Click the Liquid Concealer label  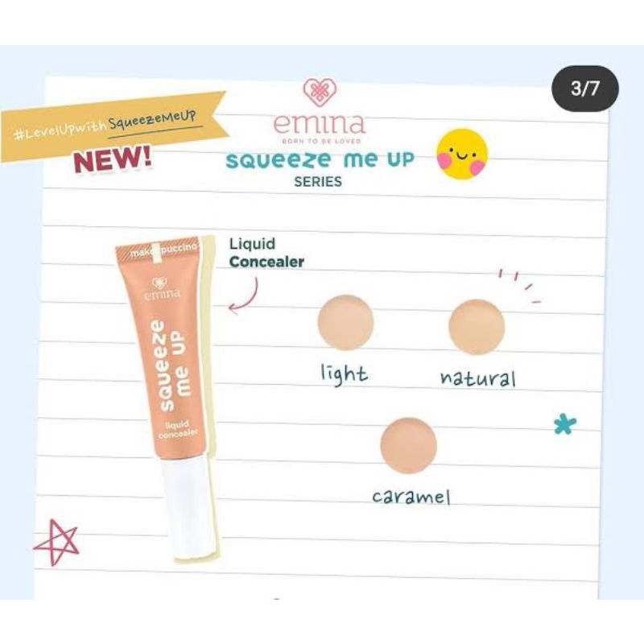(266, 253)
